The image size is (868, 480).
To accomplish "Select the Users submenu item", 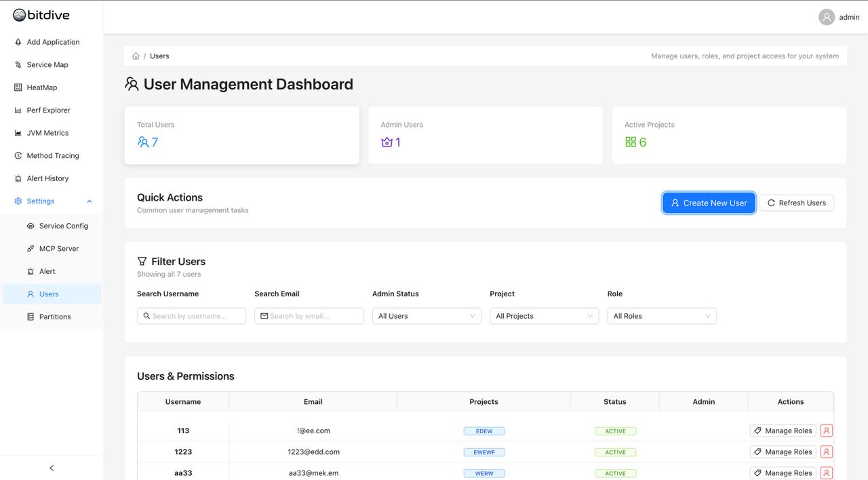I will [x=52, y=294].
